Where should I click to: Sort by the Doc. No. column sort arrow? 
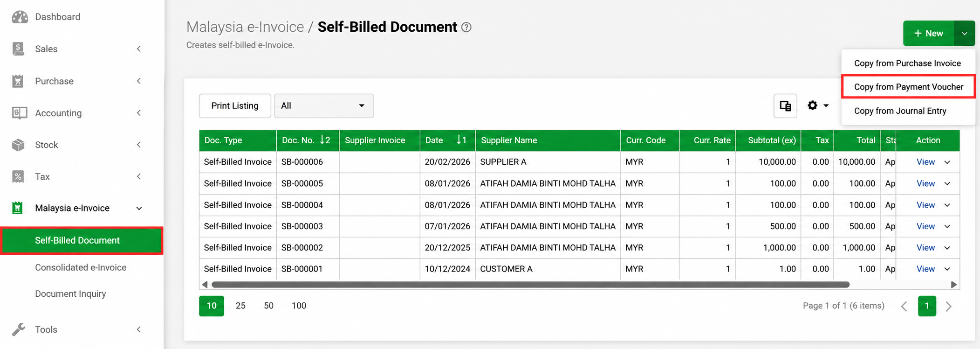pos(325,140)
